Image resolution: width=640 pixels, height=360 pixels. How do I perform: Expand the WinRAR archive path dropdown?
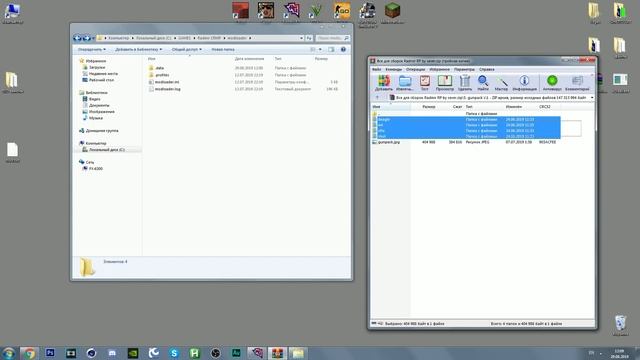click(592, 98)
